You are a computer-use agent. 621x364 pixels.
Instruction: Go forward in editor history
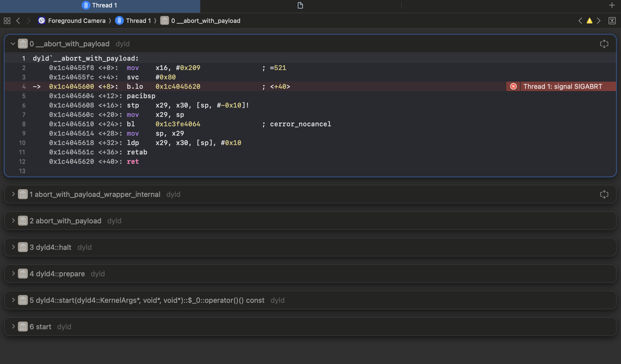coord(28,21)
